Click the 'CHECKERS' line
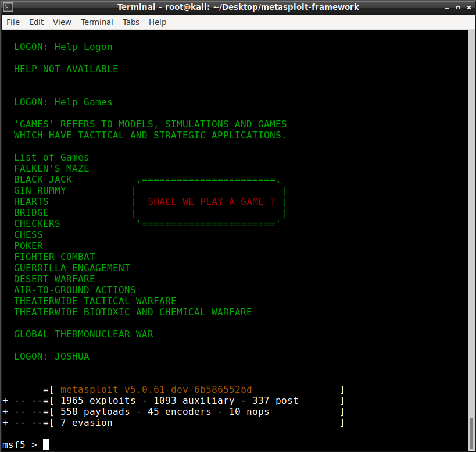The width and height of the screenshot is (476, 452). point(37,223)
